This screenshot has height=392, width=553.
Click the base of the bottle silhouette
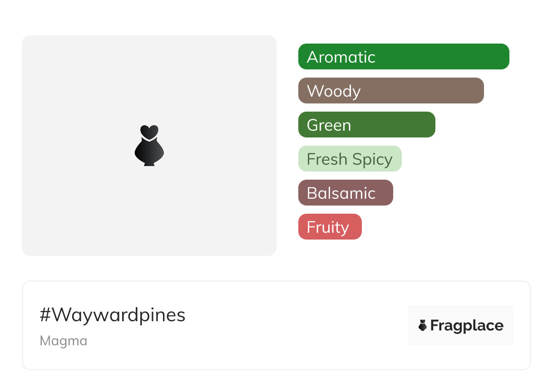pos(149,163)
